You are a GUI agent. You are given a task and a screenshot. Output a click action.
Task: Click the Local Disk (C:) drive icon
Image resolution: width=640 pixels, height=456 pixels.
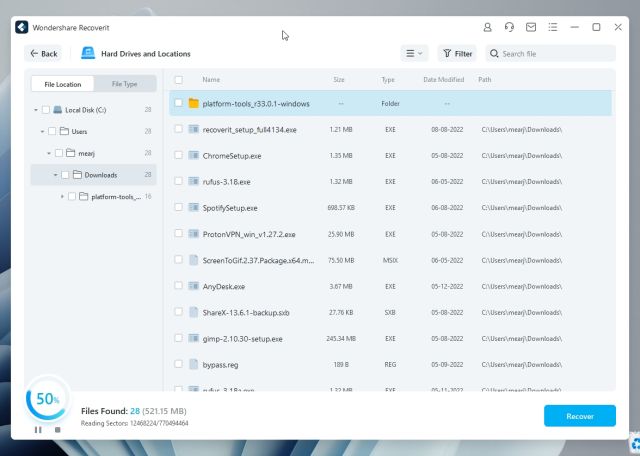point(58,109)
